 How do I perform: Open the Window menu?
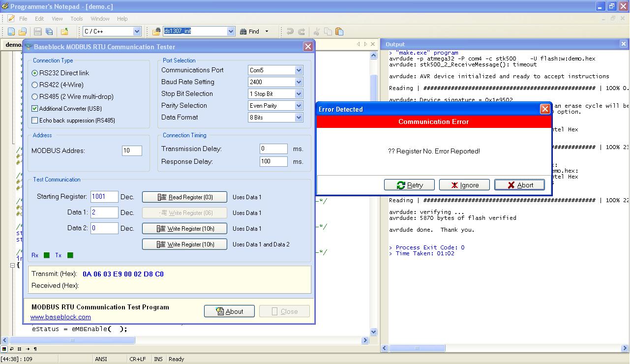pyautogui.click(x=100, y=19)
